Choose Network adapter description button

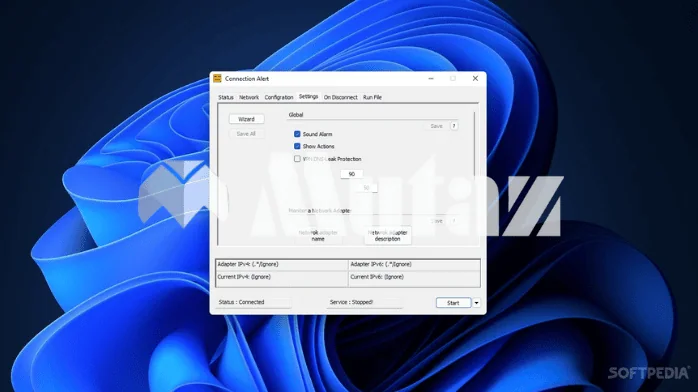click(x=387, y=236)
